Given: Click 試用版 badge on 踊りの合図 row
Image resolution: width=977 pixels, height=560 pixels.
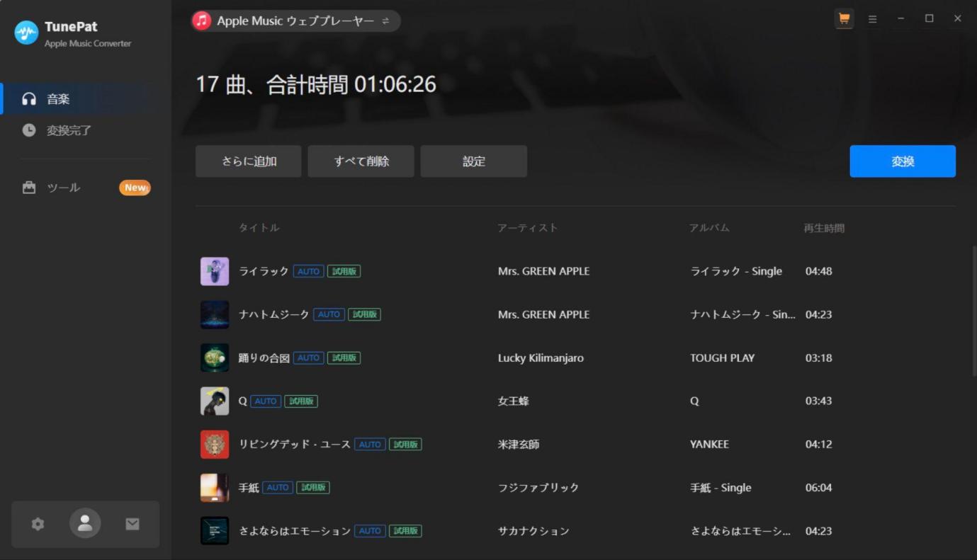Looking at the screenshot, I should (x=344, y=358).
